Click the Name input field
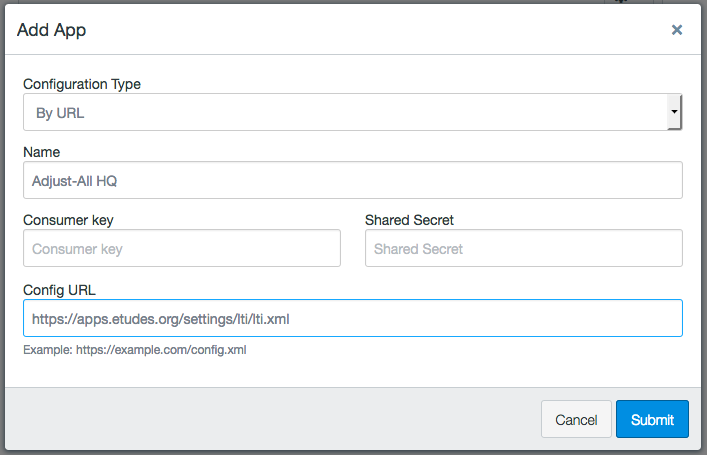Viewport: 707px width, 455px height. click(x=353, y=180)
